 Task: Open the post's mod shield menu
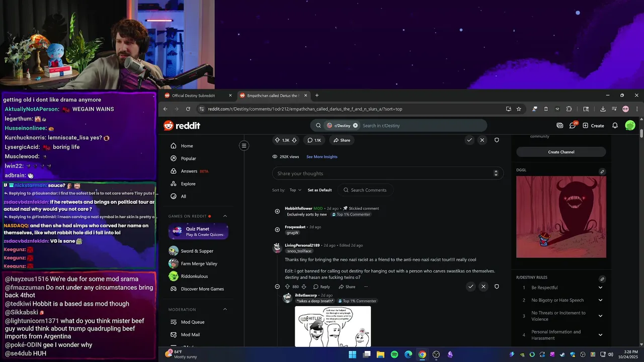click(x=497, y=140)
